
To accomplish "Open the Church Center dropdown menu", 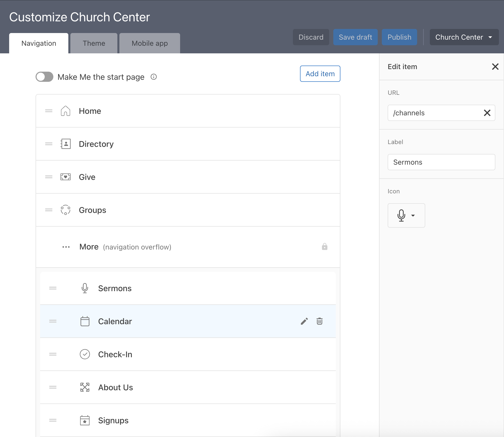I will point(464,37).
